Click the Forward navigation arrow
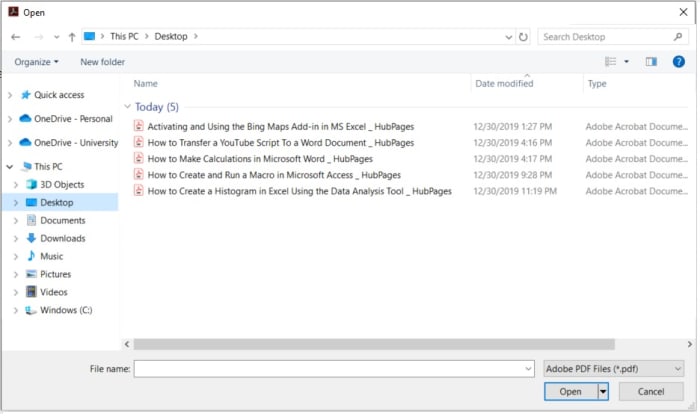 click(x=39, y=37)
